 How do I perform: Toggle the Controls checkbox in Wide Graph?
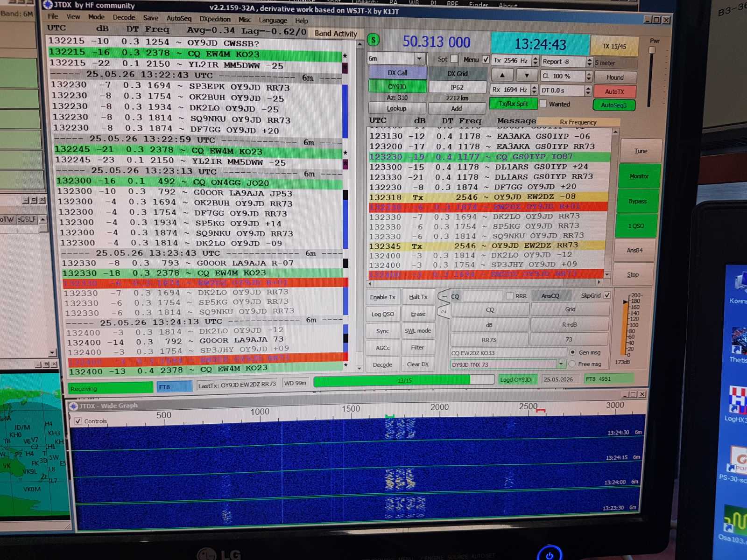click(78, 421)
